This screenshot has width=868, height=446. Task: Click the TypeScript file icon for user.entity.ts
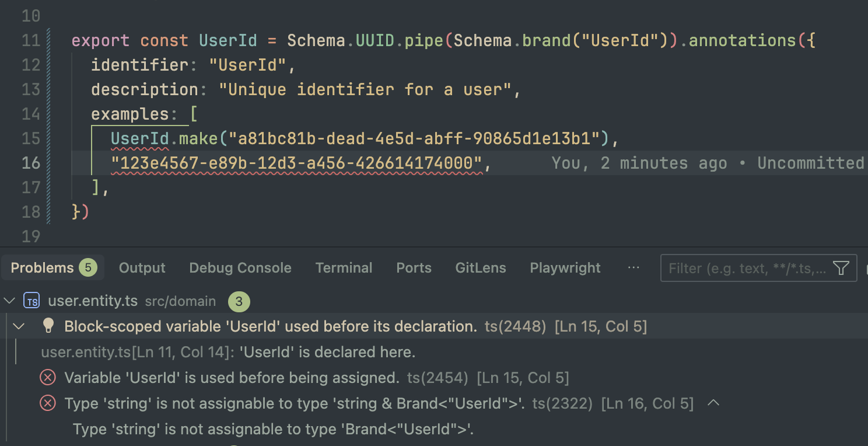click(x=32, y=301)
